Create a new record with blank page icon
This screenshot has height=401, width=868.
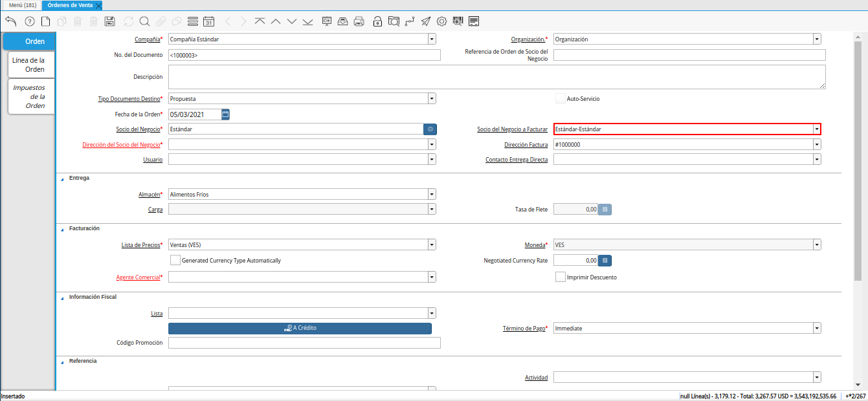[46, 21]
